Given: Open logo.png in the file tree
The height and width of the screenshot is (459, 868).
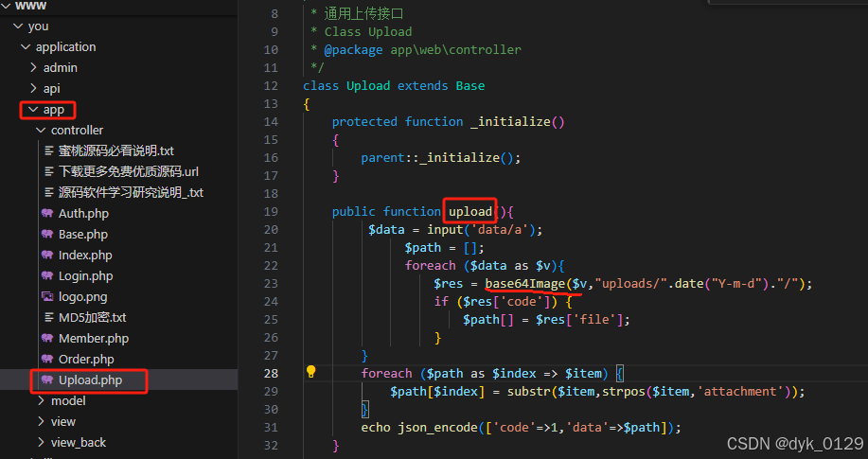Looking at the screenshot, I should click(x=83, y=297).
